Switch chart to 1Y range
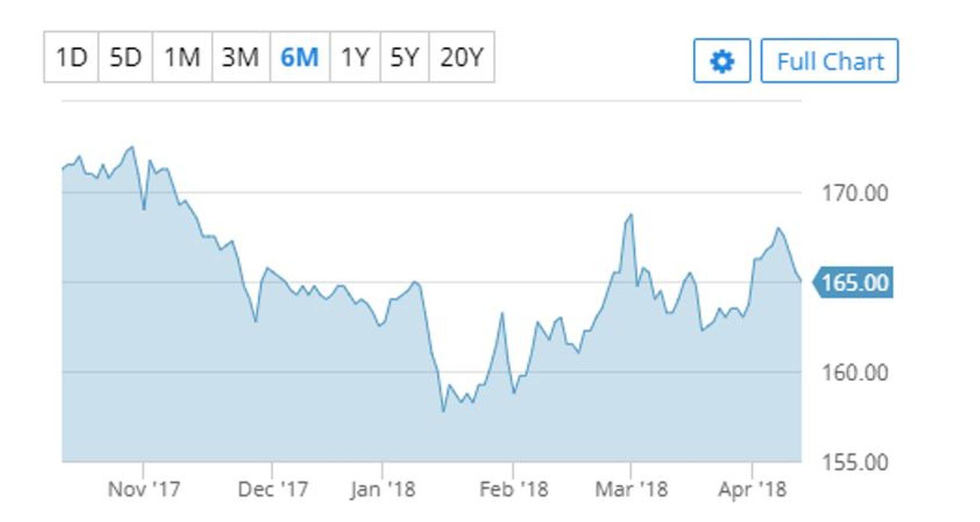The image size is (980, 522). (355, 57)
